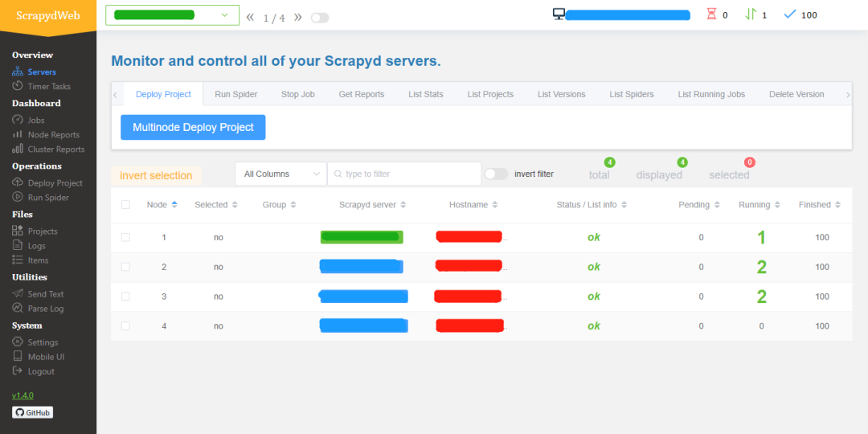
Task: Open Servers page in sidebar
Action: tap(34, 72)
